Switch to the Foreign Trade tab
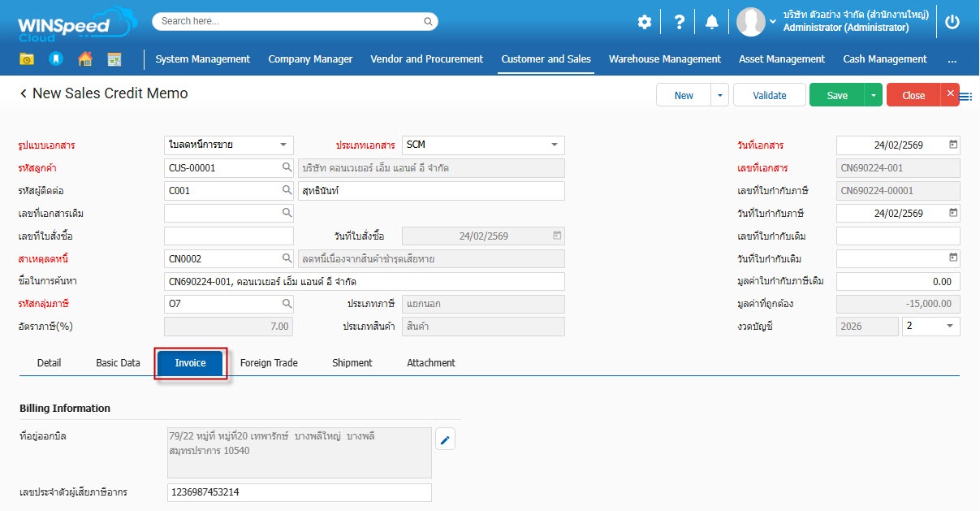 pyautogui.click(x=269, y=363)
